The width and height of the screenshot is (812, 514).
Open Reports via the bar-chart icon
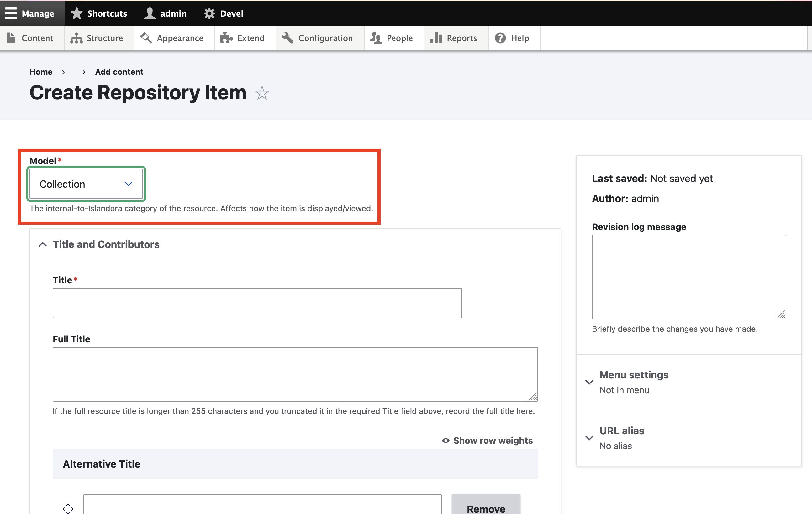[435, 38]
